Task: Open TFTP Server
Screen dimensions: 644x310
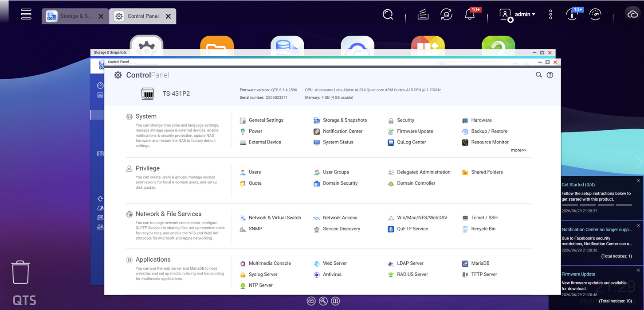Action: coord(479,274)
